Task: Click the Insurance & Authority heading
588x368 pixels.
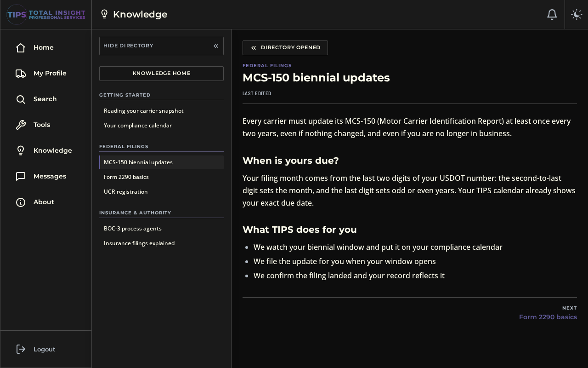Action: pyautogui.click(x=135, y=213)
